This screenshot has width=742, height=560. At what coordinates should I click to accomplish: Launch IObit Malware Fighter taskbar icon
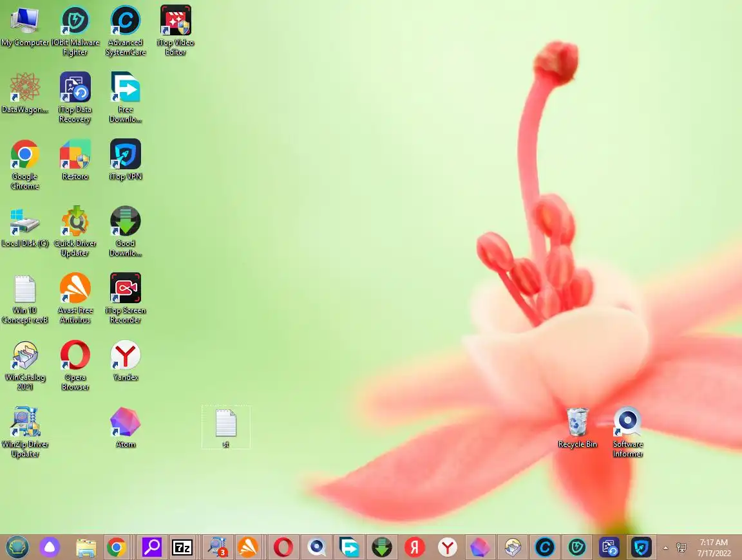(x=577, y=548)
